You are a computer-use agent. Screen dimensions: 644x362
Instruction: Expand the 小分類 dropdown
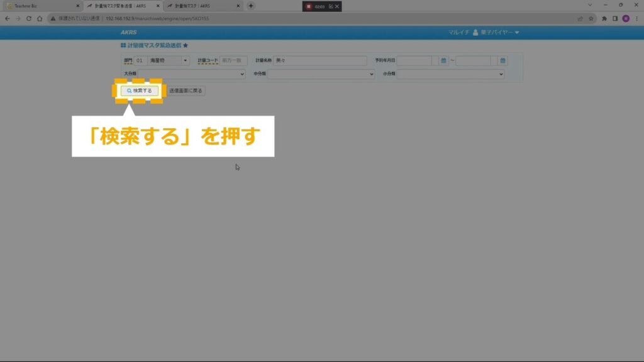click(501, 74)
